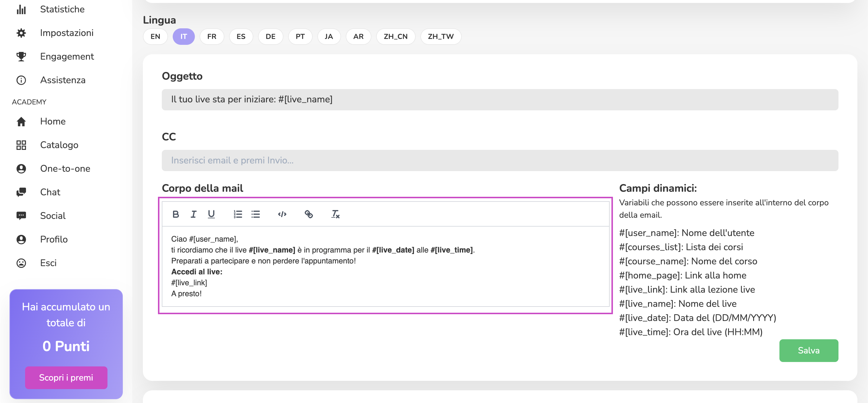Viewport: 868px width, 403px height.
Task: Choose the ZH_CN language option
Action: pyautogui.click(x=396, y=36)
